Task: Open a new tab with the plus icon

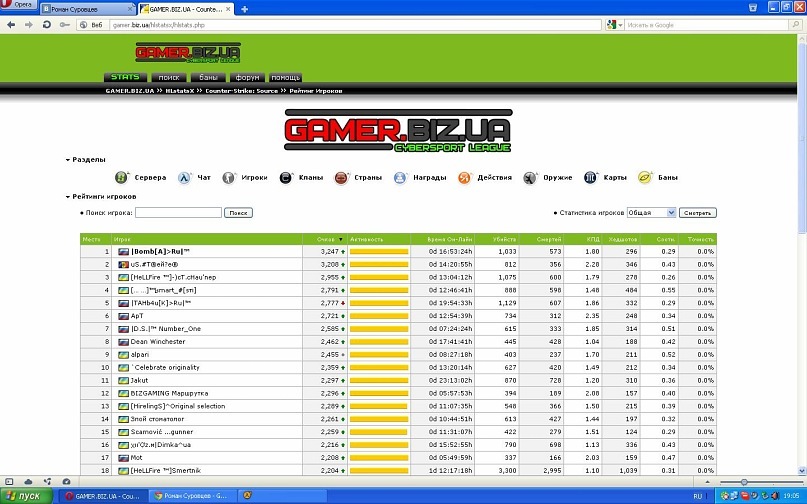Action: click(x=244, y=9)
